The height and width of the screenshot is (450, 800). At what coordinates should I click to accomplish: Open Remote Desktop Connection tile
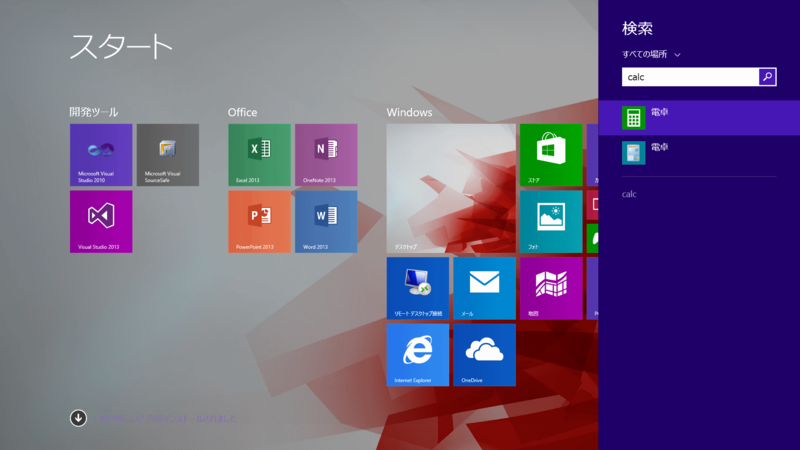point(418,288)
